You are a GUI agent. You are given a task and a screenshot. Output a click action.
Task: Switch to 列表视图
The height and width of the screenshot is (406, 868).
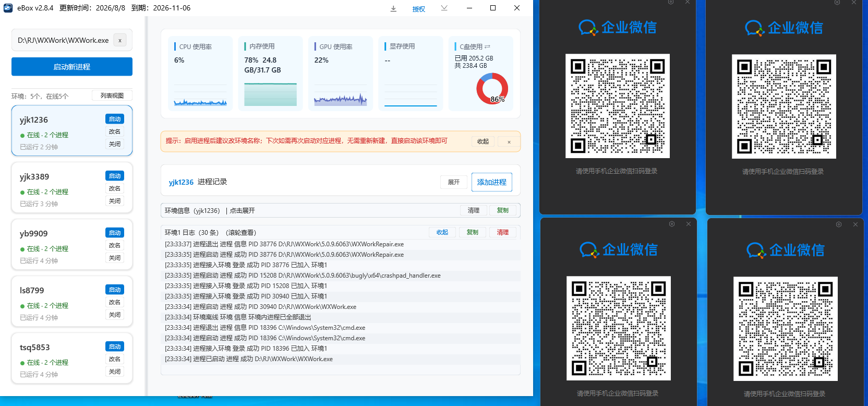(112, 95)
